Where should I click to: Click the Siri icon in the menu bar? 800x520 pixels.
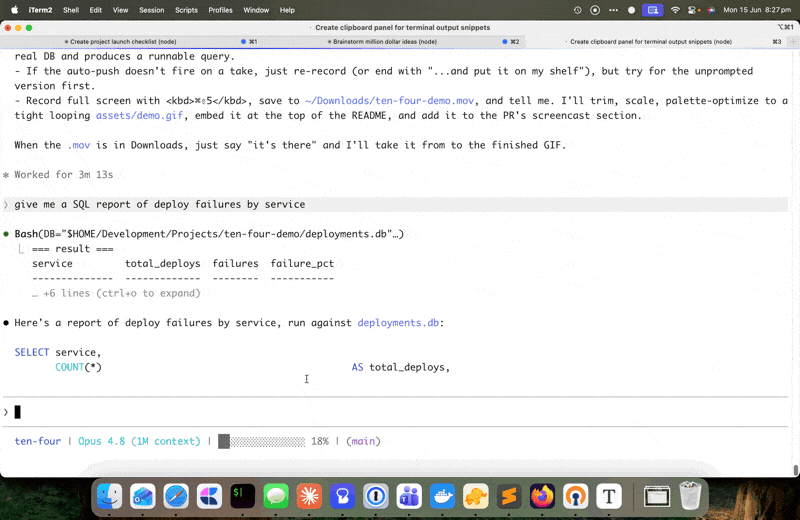pyautogui.click(x=711, y=10)
